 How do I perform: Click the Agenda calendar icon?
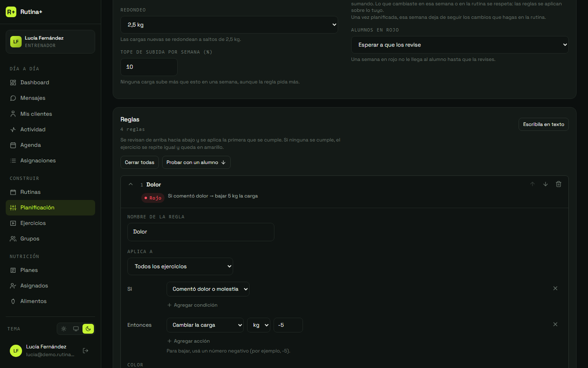coord(13,145)
